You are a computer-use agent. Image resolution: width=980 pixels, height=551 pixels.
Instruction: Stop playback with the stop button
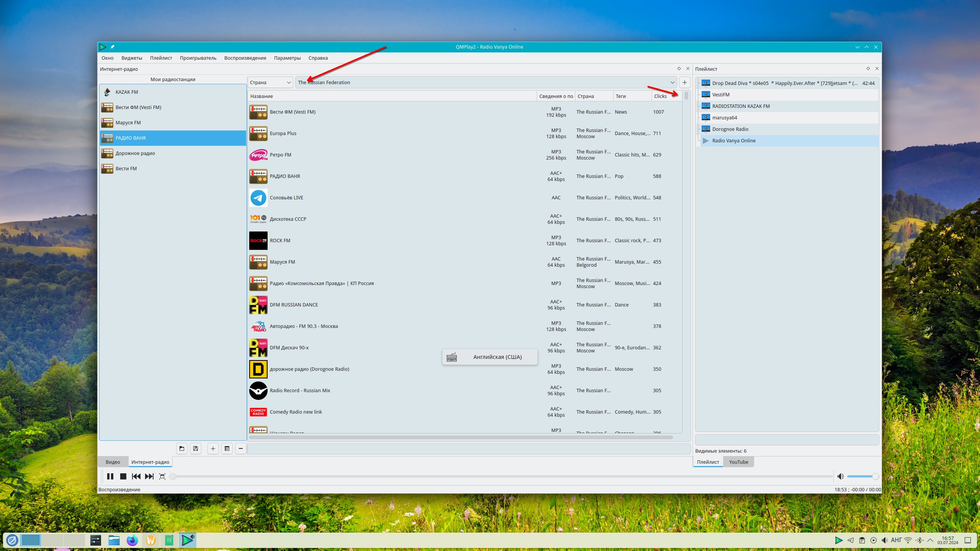[123, 476]
